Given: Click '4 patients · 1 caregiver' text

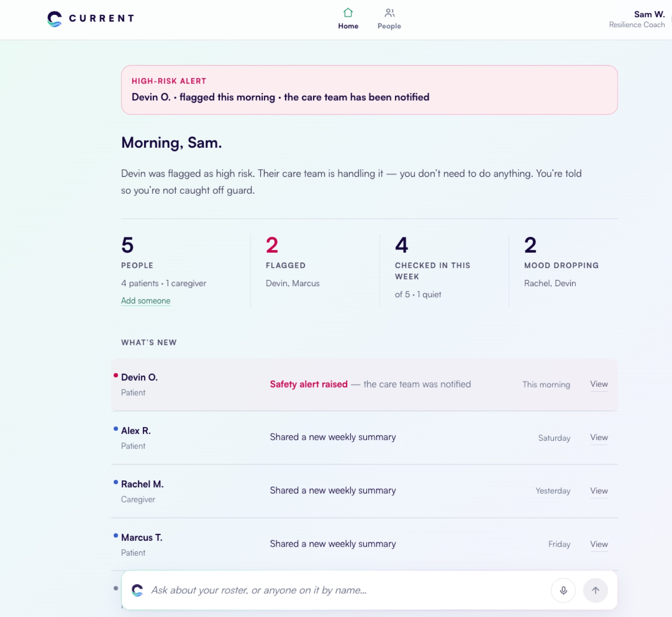Looking at the screenshot, I should tap(164, 283).
